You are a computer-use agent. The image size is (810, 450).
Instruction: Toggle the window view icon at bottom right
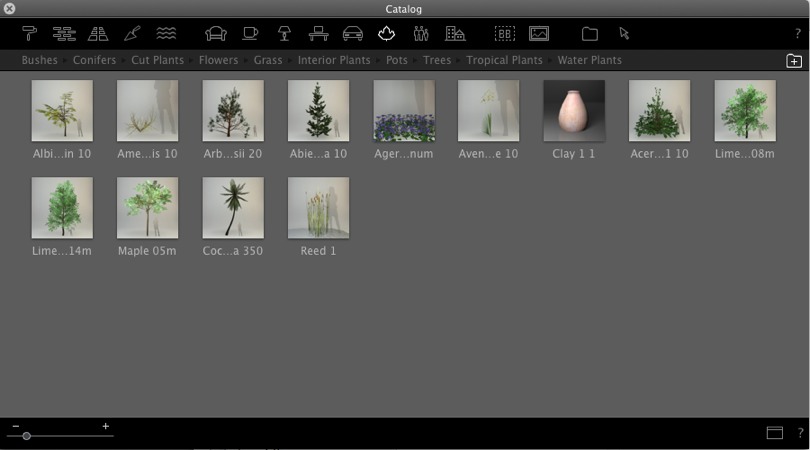774,432
